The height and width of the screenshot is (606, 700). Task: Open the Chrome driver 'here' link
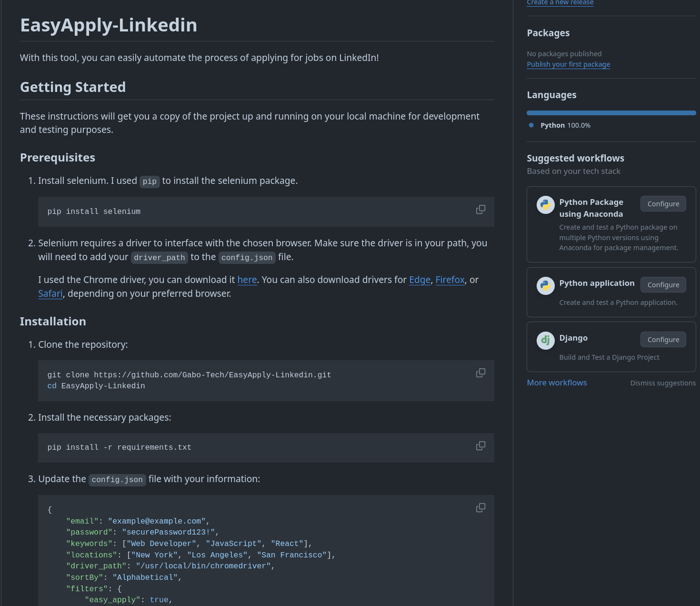click(247, 280)
